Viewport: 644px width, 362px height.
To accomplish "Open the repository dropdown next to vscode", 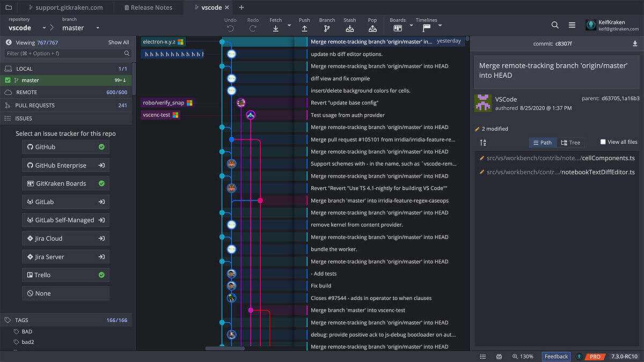I will (44, 27).
